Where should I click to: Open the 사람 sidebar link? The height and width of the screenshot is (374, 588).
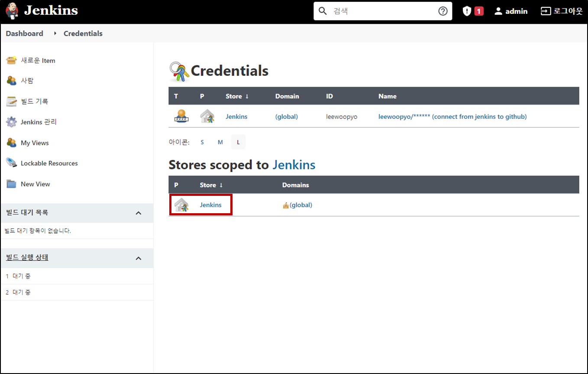tap(27, 81)
